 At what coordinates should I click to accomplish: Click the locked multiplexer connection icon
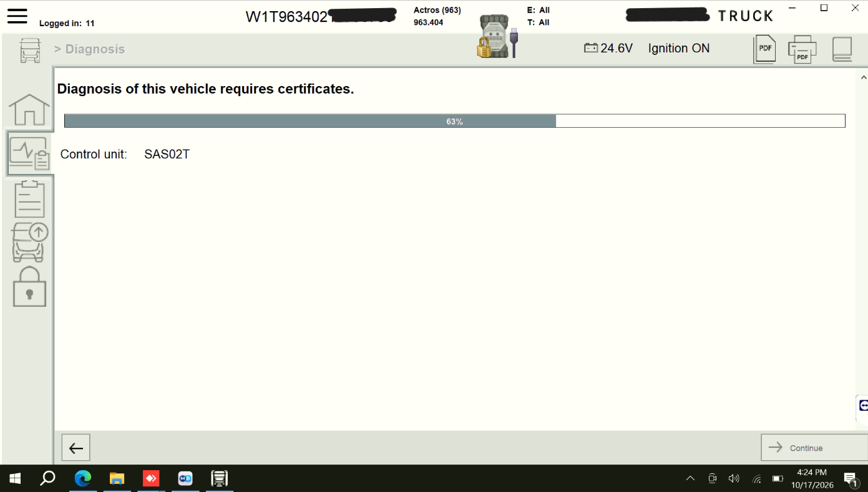(x=497, y=37)
